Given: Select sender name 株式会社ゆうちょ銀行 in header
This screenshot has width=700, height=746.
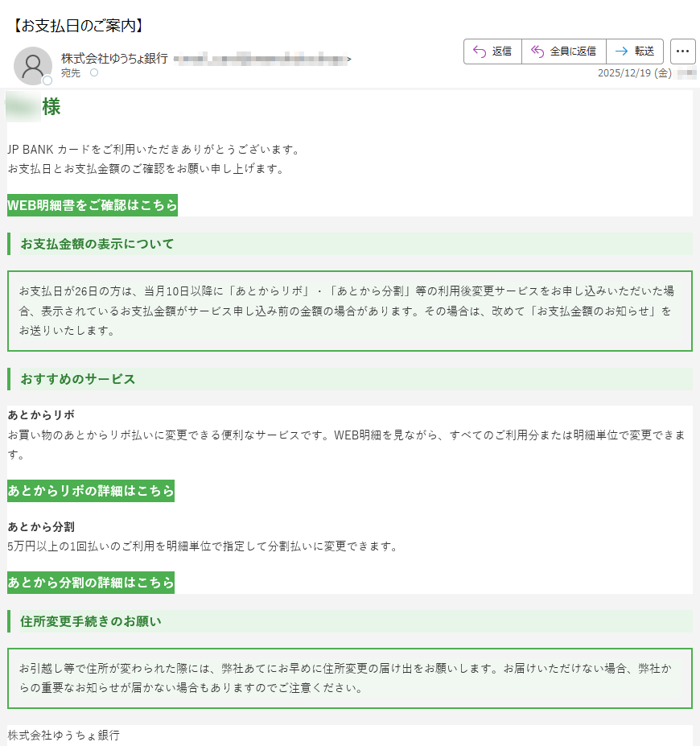Looking at the screenshot, I should click(x=114, y=58).
